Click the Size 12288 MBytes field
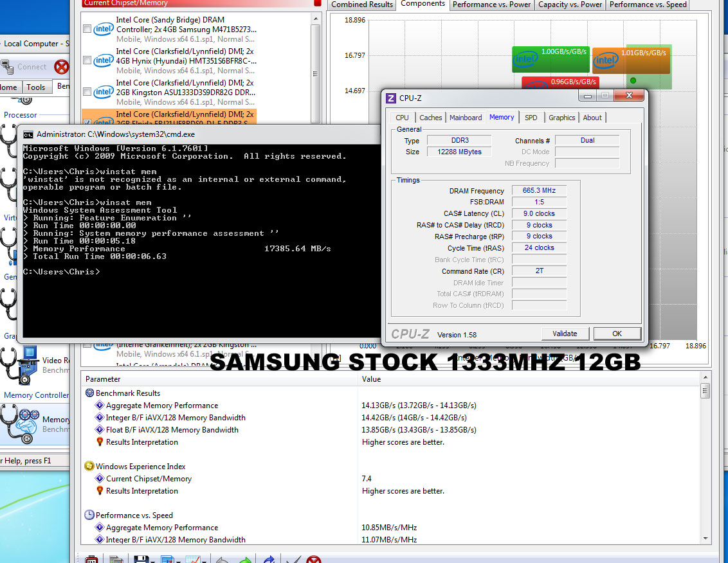Viewport: 728px width, 563px height. click(459, 152)
